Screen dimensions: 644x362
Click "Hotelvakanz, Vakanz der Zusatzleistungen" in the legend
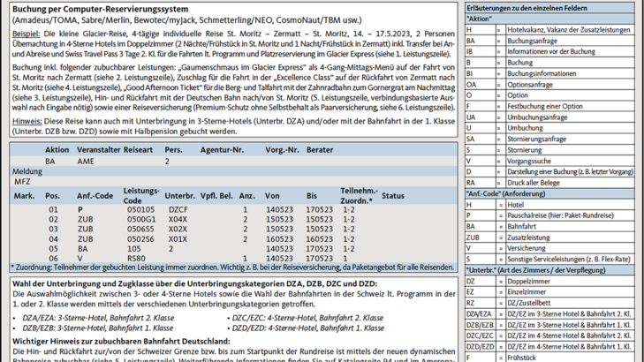click(x=568, y=30)
